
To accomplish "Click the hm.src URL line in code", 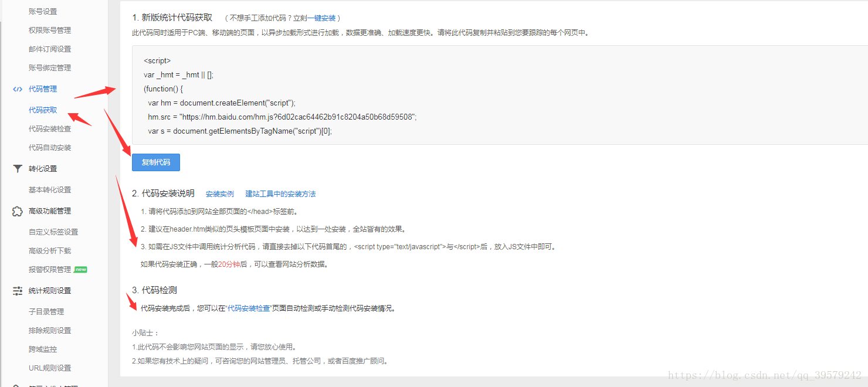I will (282, 117).
